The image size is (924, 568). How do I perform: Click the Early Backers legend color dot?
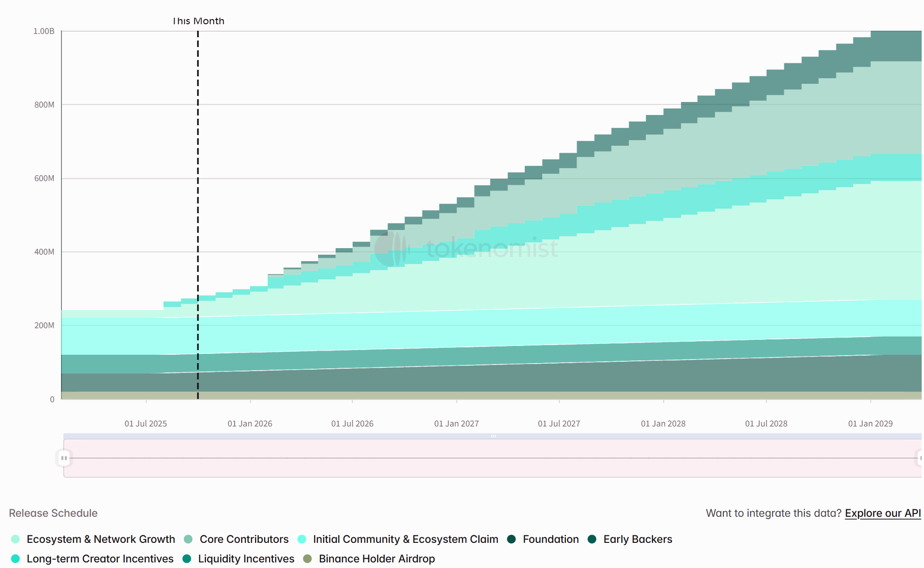pos(591,539)
